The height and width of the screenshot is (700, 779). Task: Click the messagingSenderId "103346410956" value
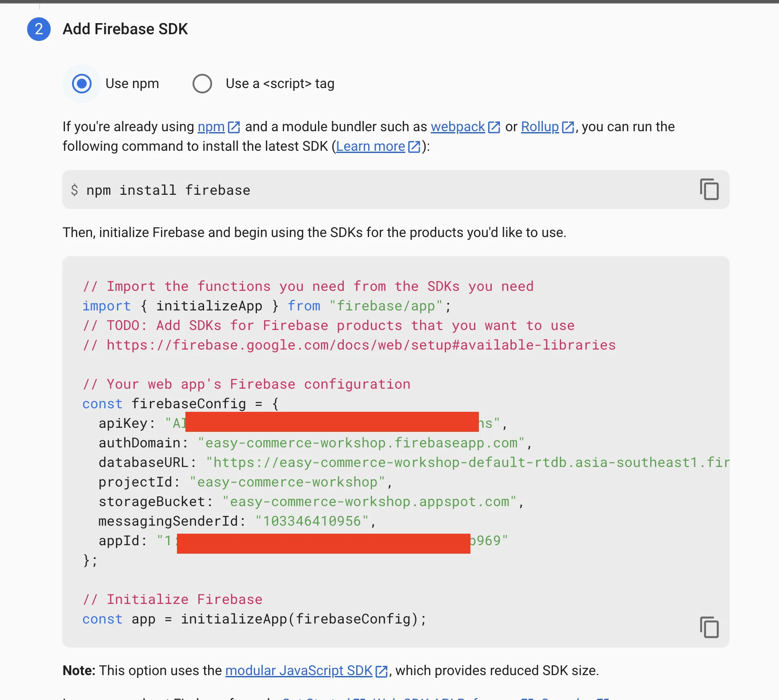[312, 521]
